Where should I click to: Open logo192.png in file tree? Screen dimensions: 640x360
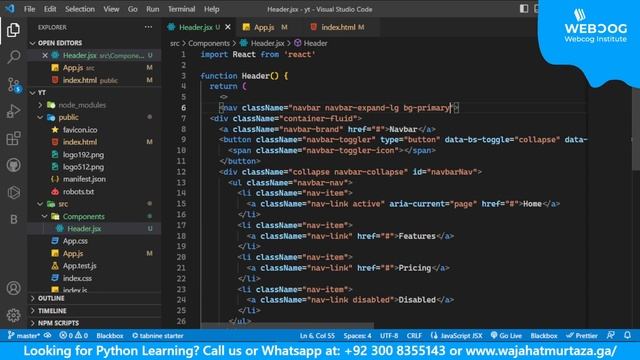[83, 154]
